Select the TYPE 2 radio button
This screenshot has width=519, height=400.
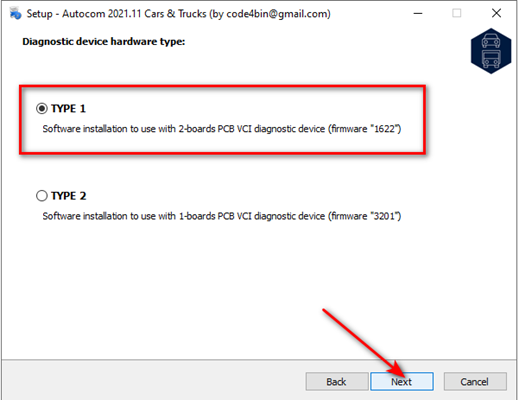click(x=42, y=196)
